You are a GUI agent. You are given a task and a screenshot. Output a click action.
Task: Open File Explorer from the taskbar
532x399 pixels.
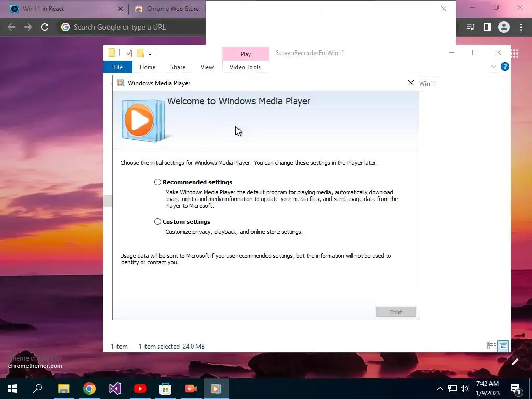point(63,389)
